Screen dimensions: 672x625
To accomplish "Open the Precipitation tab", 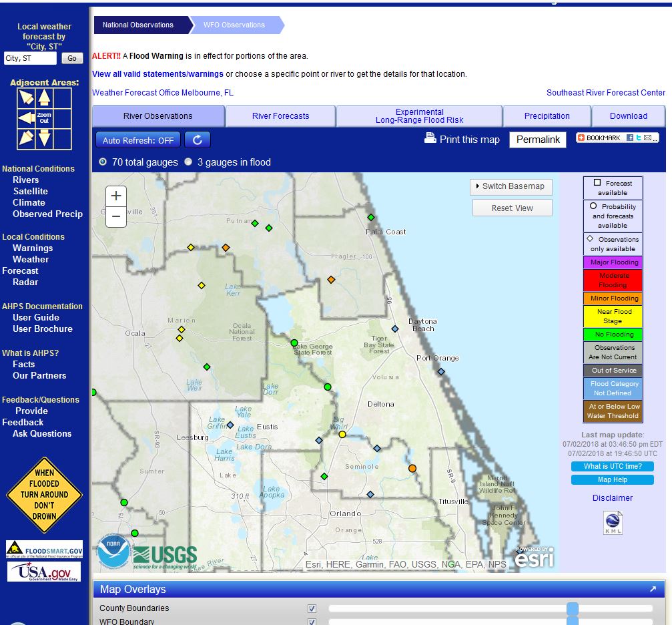I will (x=547, y=116).
